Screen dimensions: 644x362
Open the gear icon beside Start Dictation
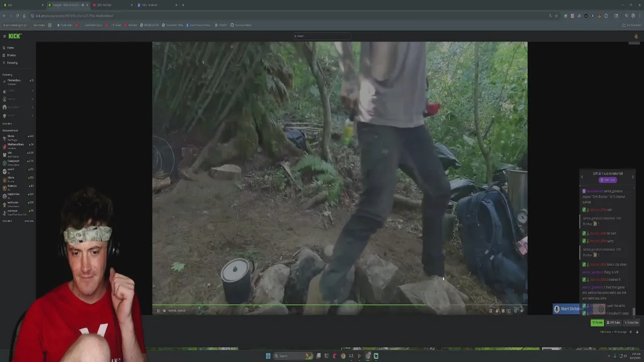pyautogui.click(x=601, y=309)
